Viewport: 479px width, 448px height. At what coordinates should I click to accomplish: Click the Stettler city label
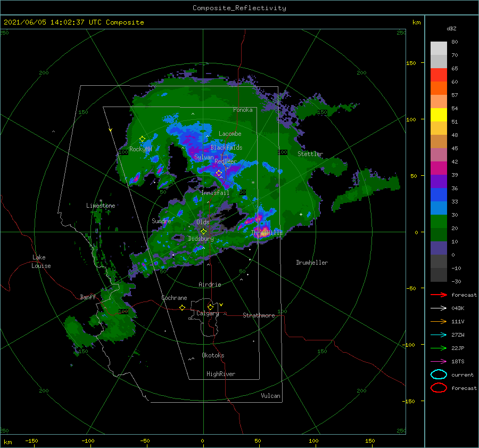[x=310, y=154]
